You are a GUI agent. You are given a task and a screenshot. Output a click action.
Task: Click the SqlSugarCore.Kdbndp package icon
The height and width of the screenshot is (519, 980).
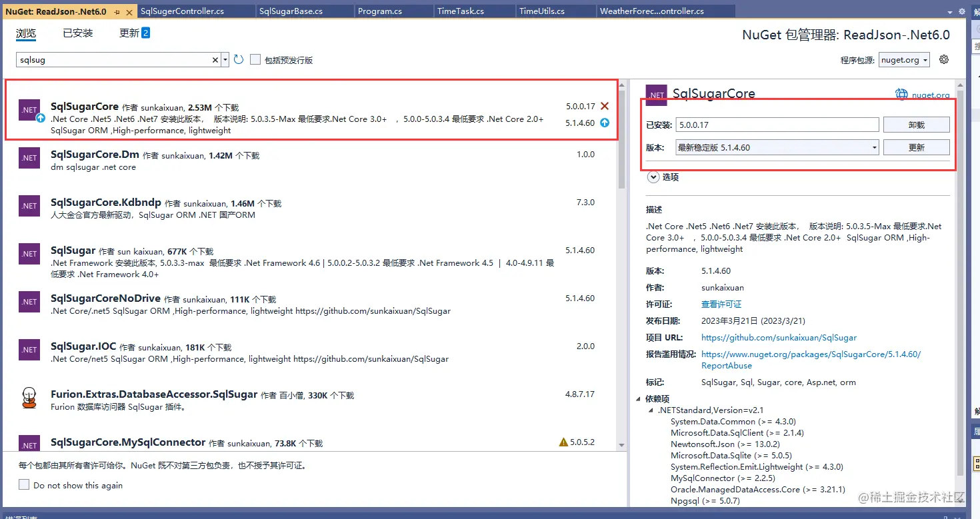tap(29, 206)
